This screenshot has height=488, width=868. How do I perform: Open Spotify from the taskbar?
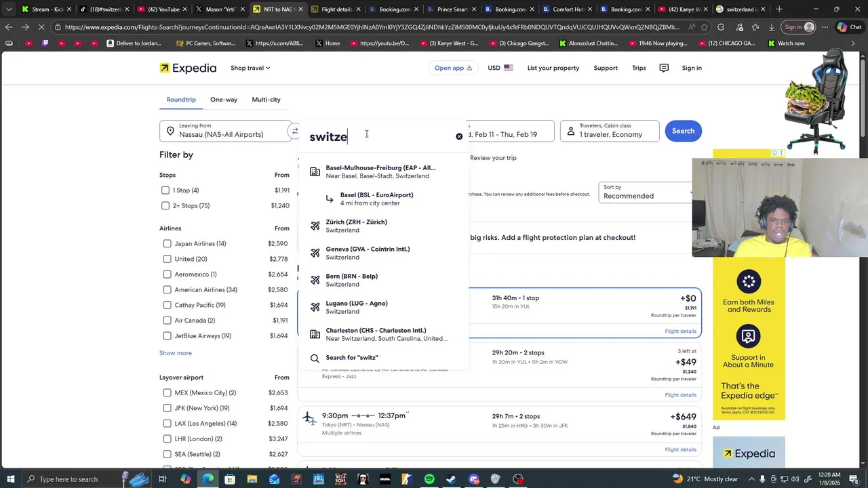click(429, 479)
